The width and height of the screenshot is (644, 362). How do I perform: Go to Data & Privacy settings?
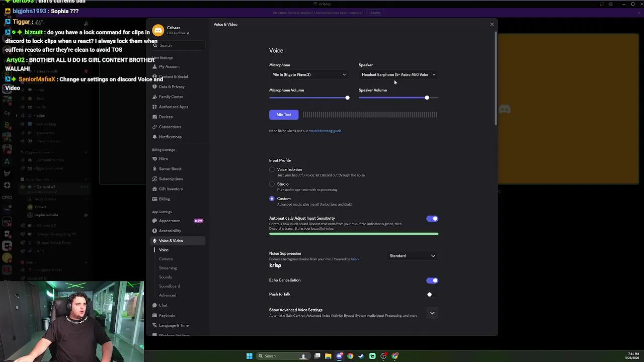[x=178, y=86]
